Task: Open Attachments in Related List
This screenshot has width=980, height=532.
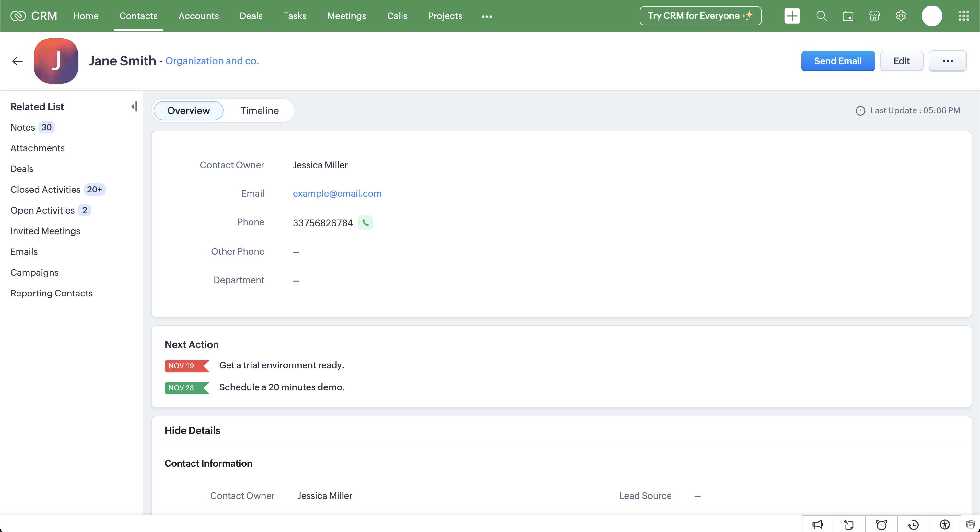Action: [x=37, y=148]
